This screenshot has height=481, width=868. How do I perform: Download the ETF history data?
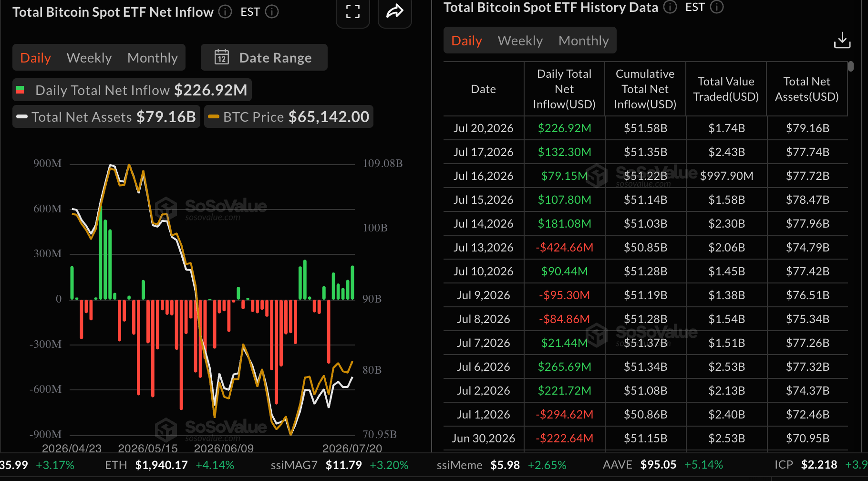point(842,40)
